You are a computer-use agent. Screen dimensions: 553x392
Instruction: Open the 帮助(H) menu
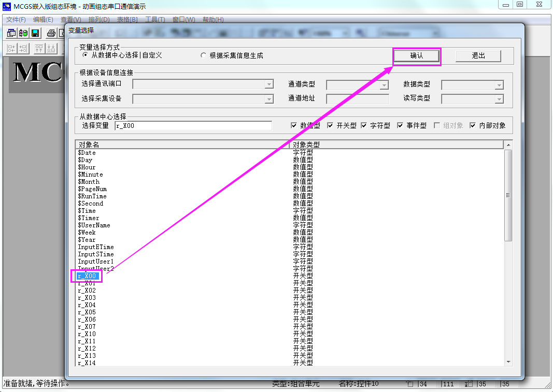(x=213, y=19)
